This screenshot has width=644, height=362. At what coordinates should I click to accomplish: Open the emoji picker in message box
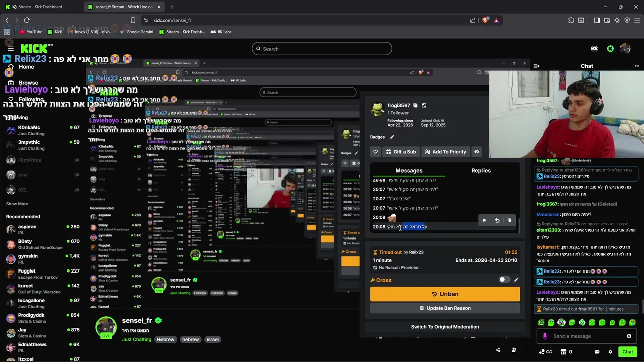(629, 336)
